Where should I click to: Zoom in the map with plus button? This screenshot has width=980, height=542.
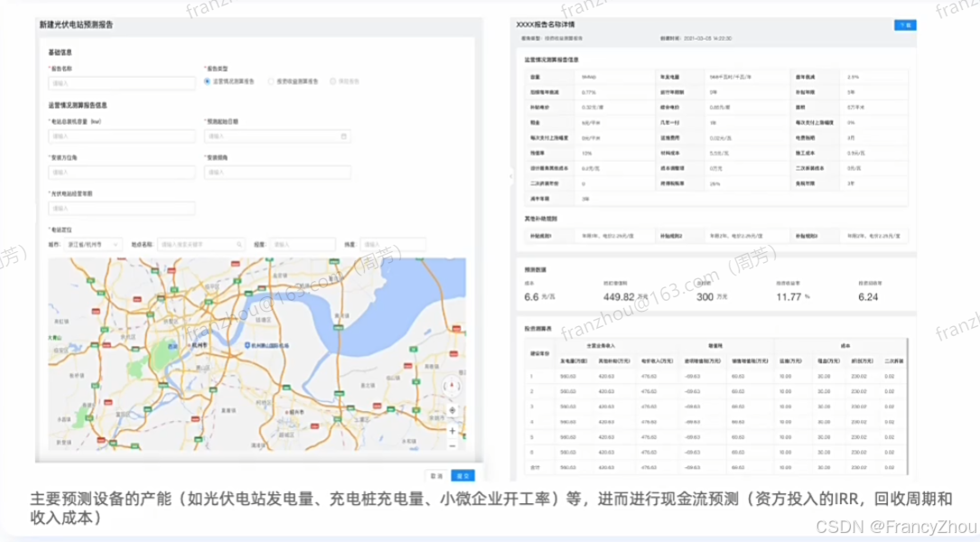452,431
